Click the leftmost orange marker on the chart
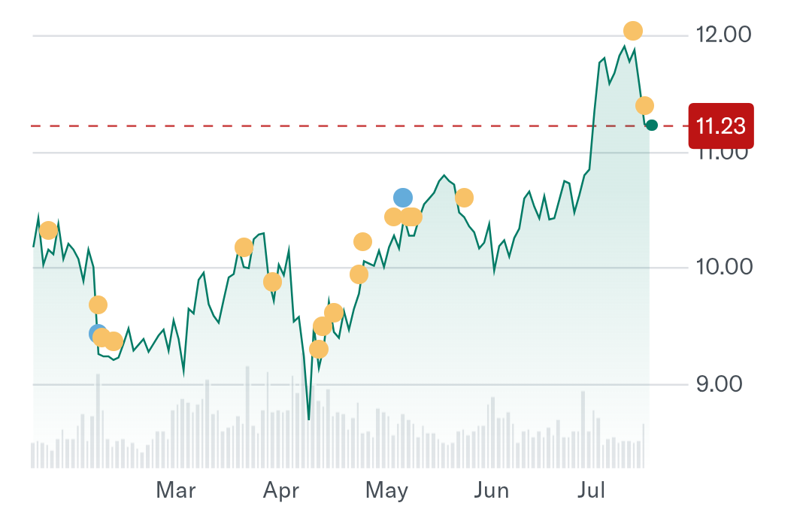This screenshot has height=518, width=812. coord(49,230)
